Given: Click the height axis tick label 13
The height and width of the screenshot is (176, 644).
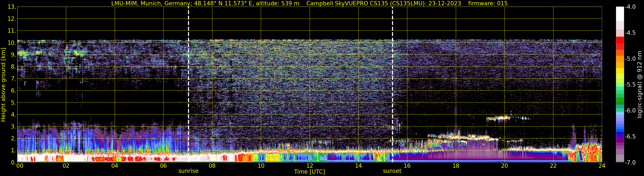Looking at the screenshot, I should click(12, 7).
